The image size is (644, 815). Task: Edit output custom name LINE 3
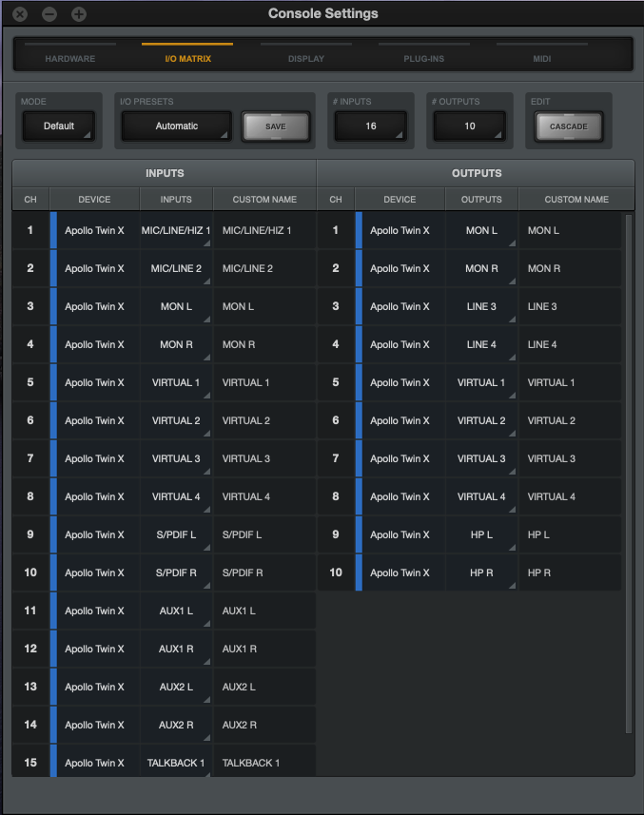tap(570, 306)
